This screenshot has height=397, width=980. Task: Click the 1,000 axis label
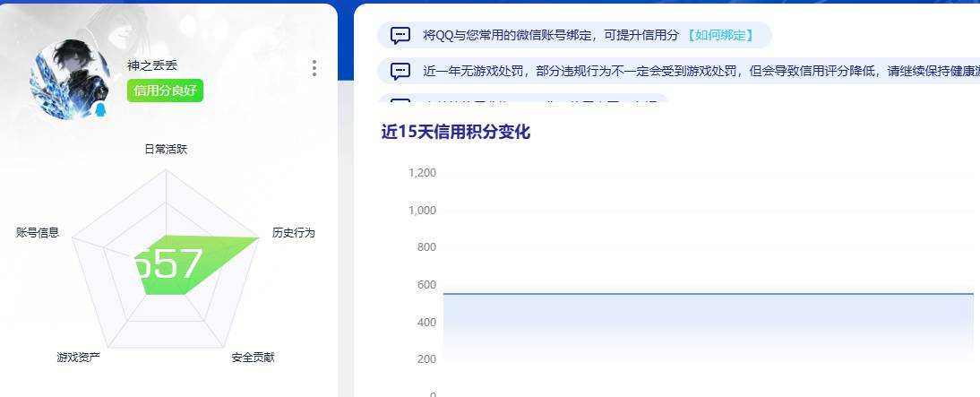422,210
